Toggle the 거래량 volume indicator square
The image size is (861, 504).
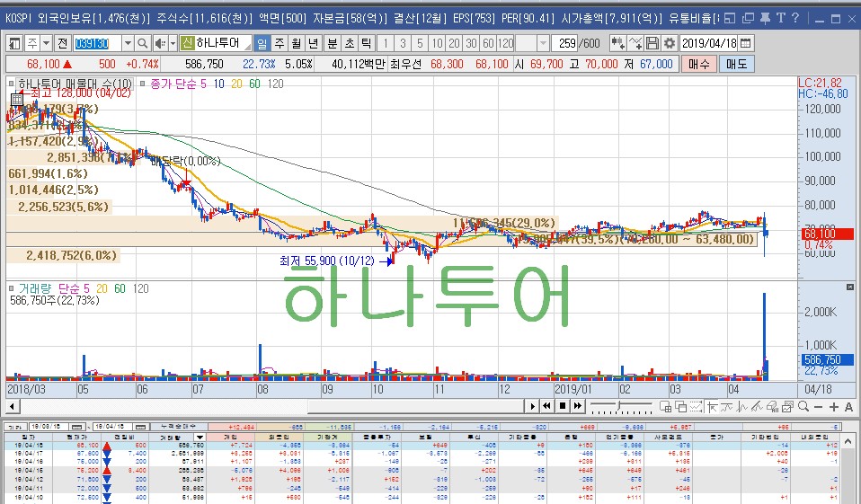coord(11,288)
